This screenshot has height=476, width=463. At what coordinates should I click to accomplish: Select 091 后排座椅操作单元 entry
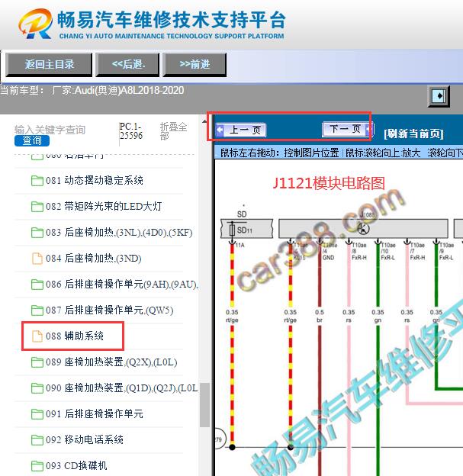coord(95,413)
